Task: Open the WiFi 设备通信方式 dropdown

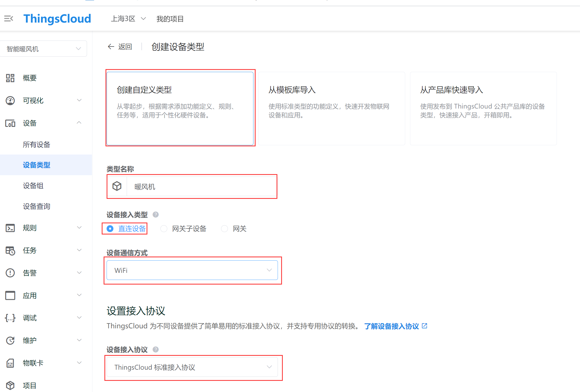Action: pyautogui.click(x=192, y=270)
